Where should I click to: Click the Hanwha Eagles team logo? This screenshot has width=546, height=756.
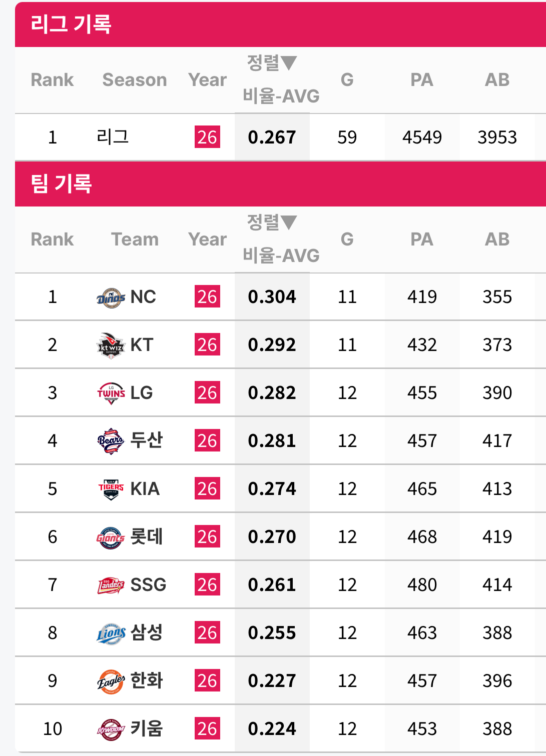[111, 681]
